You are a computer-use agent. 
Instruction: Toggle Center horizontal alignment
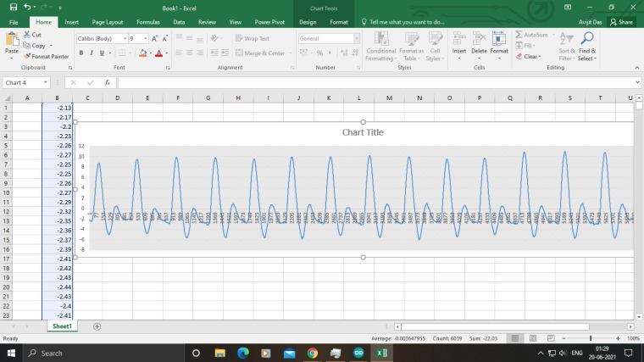189,53
